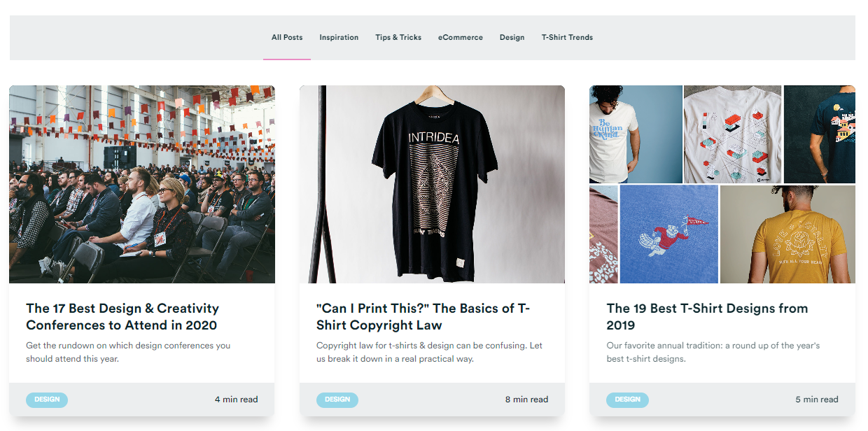The height and width of the screenshot is (431, 868).
Task: Click the black Intridea t-shirt image
Action: pos(432,184)
